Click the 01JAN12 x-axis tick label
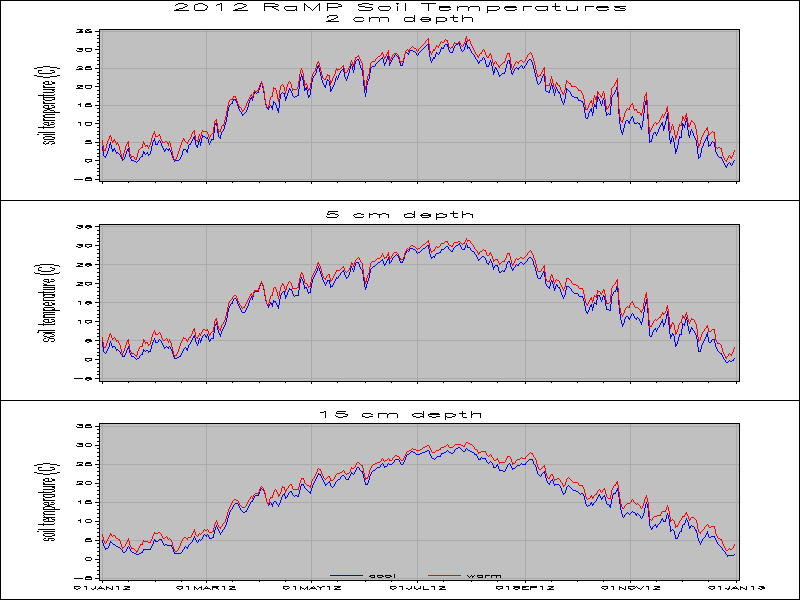 pos(102,588)
